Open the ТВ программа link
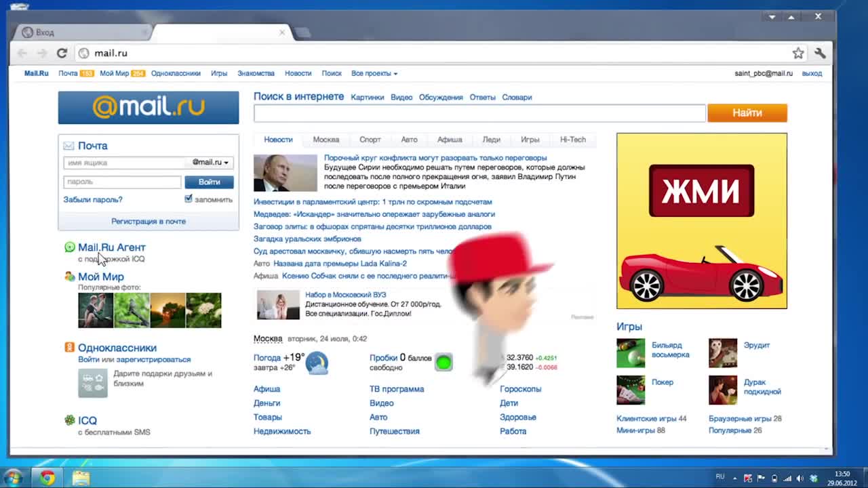The width and height of the screenshot is (868, 488). (x=397, y=389)
